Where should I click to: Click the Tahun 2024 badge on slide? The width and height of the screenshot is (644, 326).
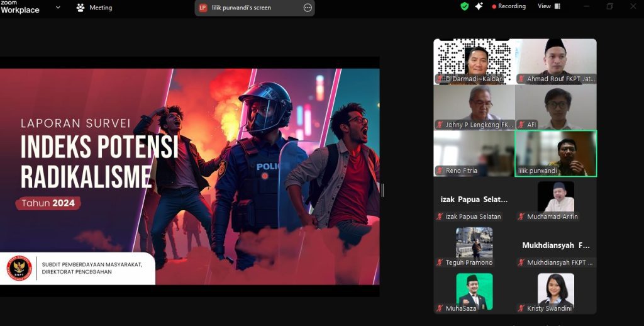[x=48, y=203]
